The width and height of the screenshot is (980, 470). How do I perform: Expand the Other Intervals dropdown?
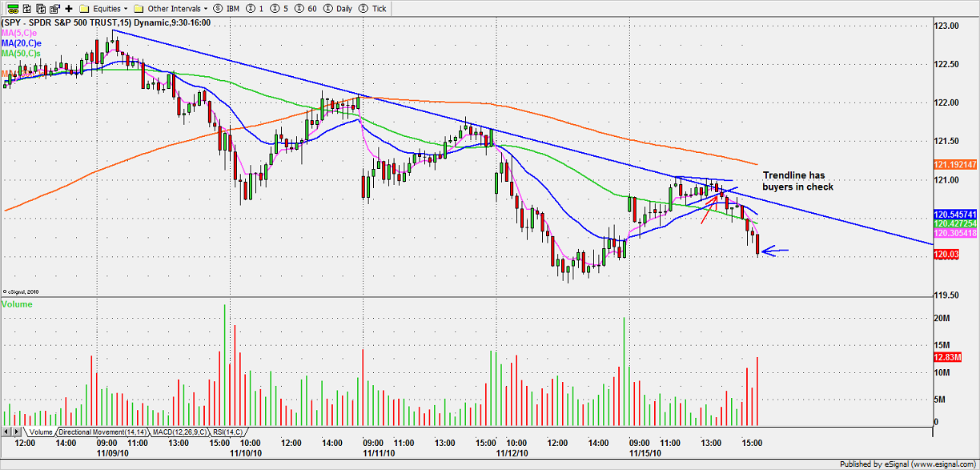tap(170, 9)
